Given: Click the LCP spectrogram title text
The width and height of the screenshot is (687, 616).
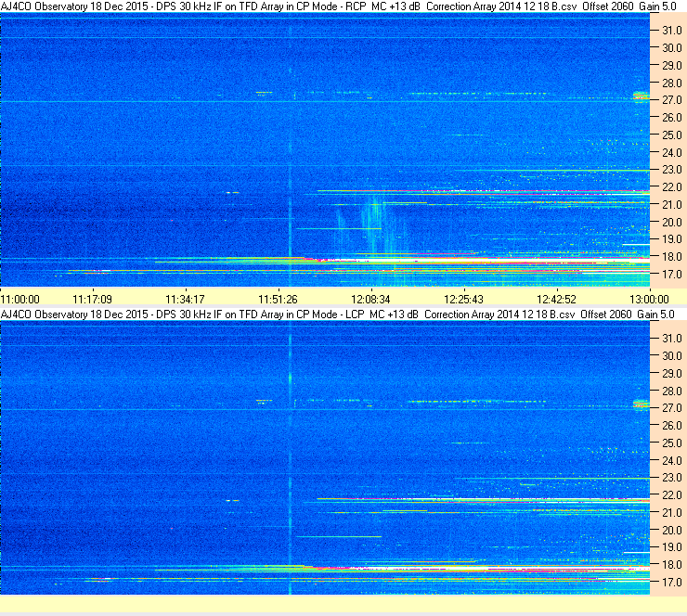Looking at the screenshot, I should [337, 314].
